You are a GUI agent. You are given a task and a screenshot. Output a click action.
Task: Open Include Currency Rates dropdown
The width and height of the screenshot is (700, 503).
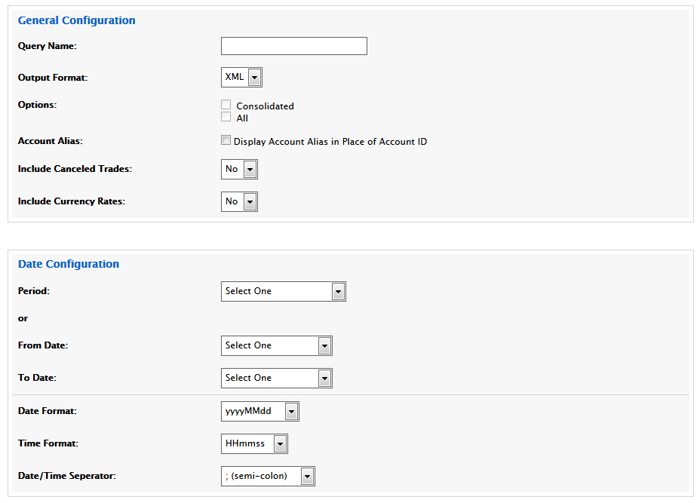(239, 202)
